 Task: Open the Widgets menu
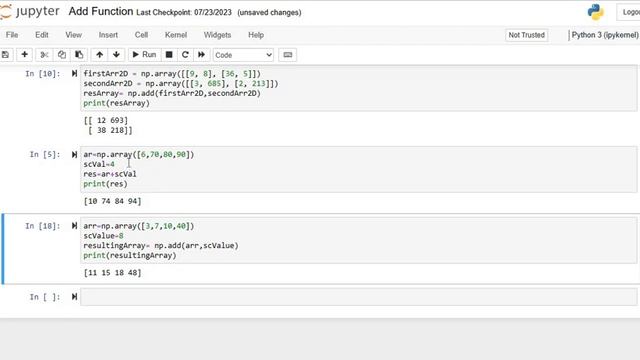coord(218,35)
